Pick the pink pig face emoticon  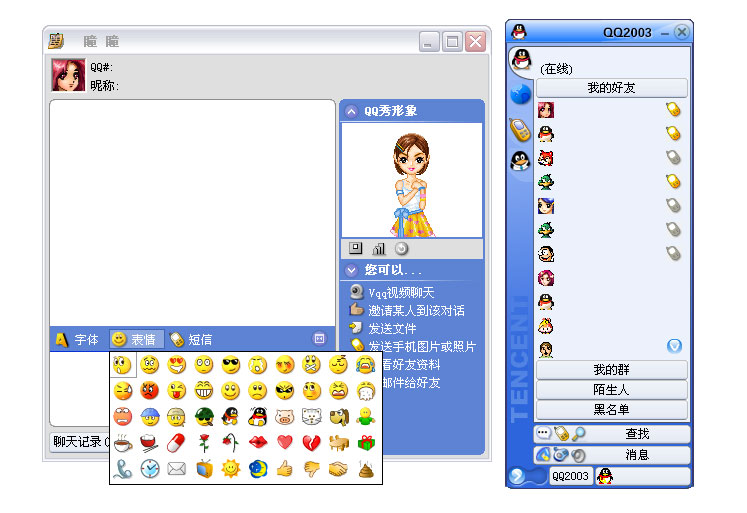coord(285,417)
